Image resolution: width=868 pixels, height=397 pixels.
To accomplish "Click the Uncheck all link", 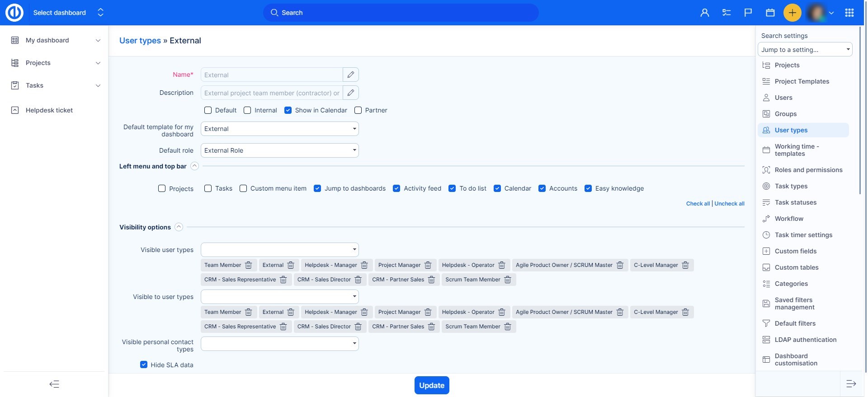I will pyautogui.click(x=729, y=204).
